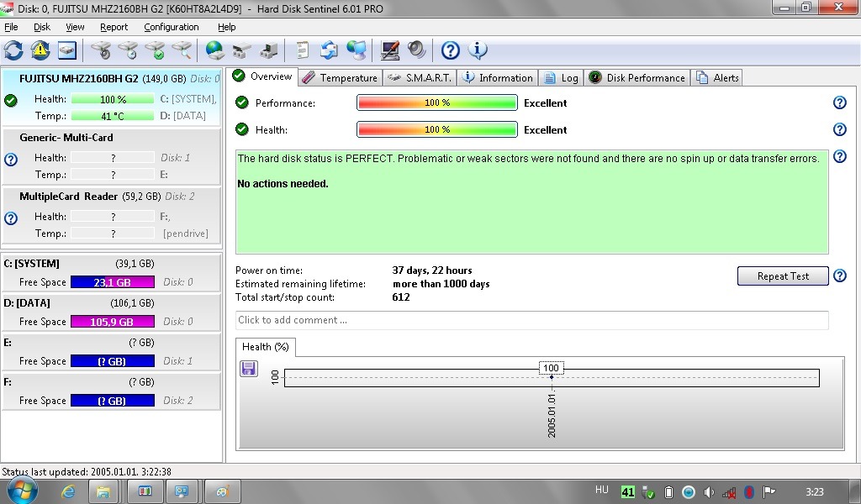Open Internet Explorer from the taskbar
This screenshot has width=861, height=504.
(67, 491)
